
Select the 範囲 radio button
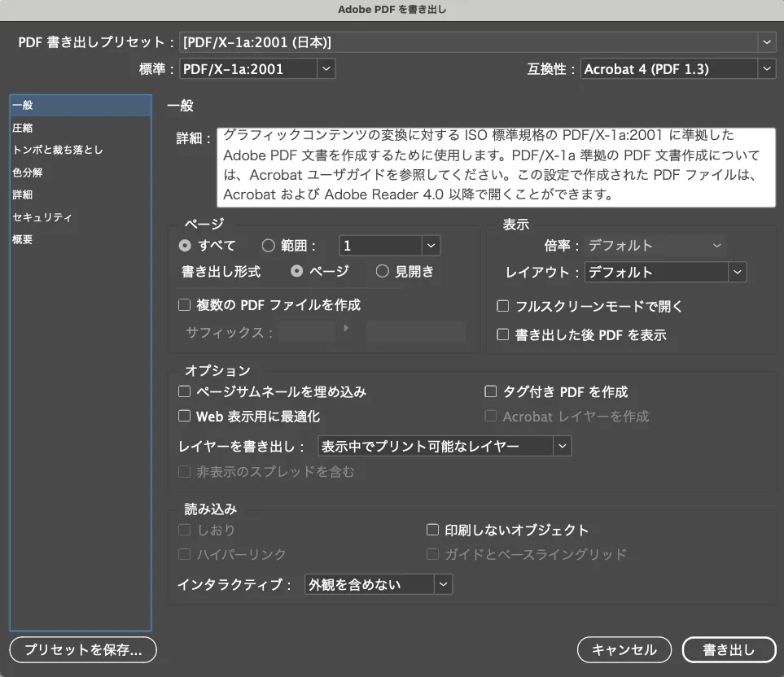[x=267, y=246]
